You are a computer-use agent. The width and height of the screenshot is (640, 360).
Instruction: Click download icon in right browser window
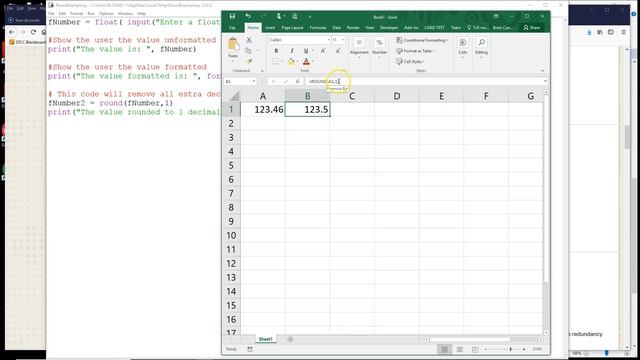click(x=589, y=32)
